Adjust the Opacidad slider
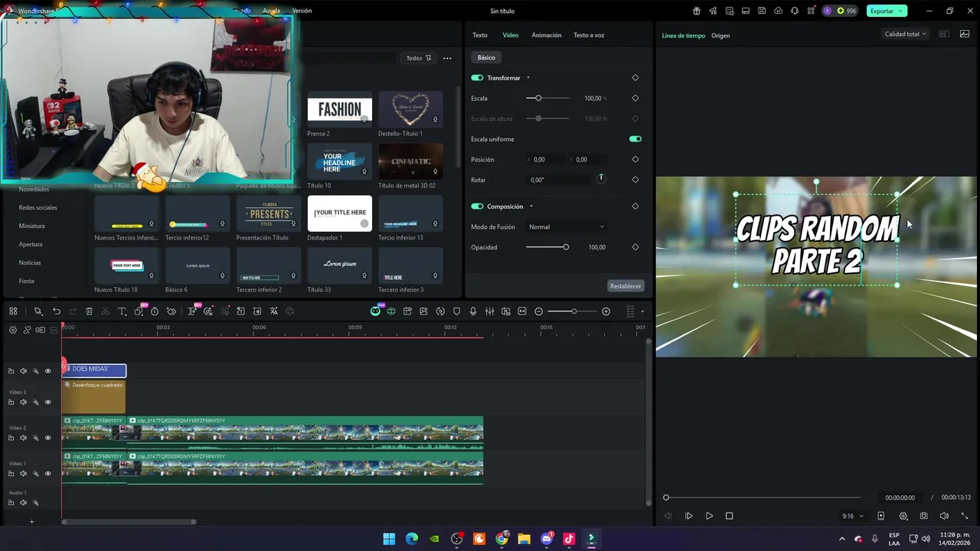Viewport: 980px width, 551px height. tap(547, 247)
